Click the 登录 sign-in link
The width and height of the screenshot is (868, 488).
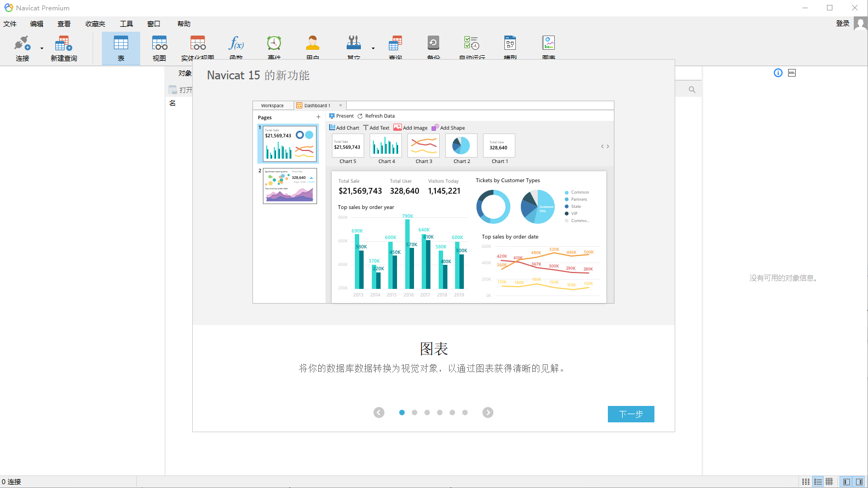tap(843, 24)
